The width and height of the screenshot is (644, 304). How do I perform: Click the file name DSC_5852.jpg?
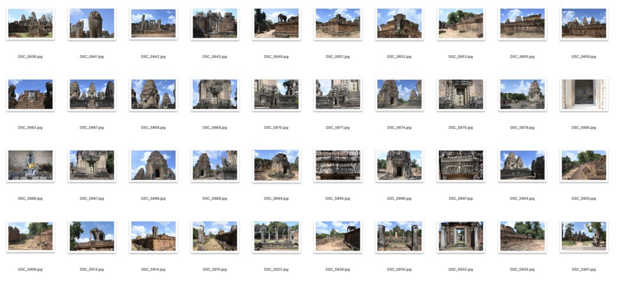coord(399,57)
